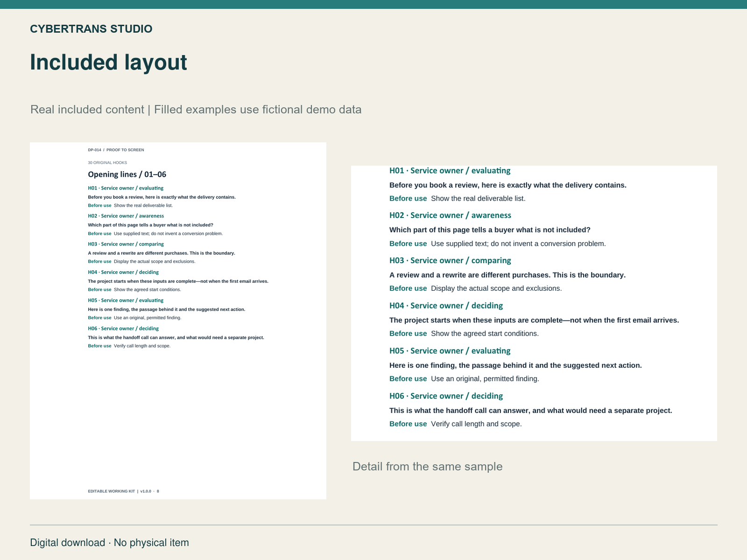Open the zoomed detail preview image
Image resolution: width=747 pixels, height=560 pixels.
pyautogui.click(x=534, y=303)
